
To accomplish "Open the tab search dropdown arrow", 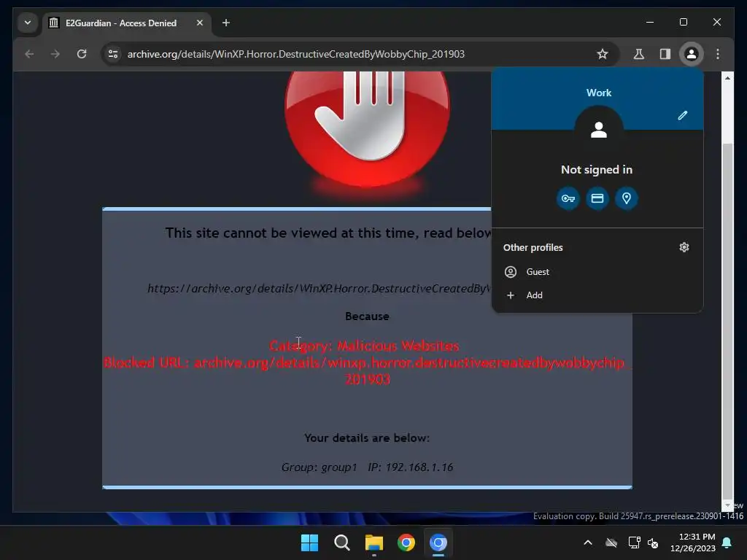I will pos(28,23).
